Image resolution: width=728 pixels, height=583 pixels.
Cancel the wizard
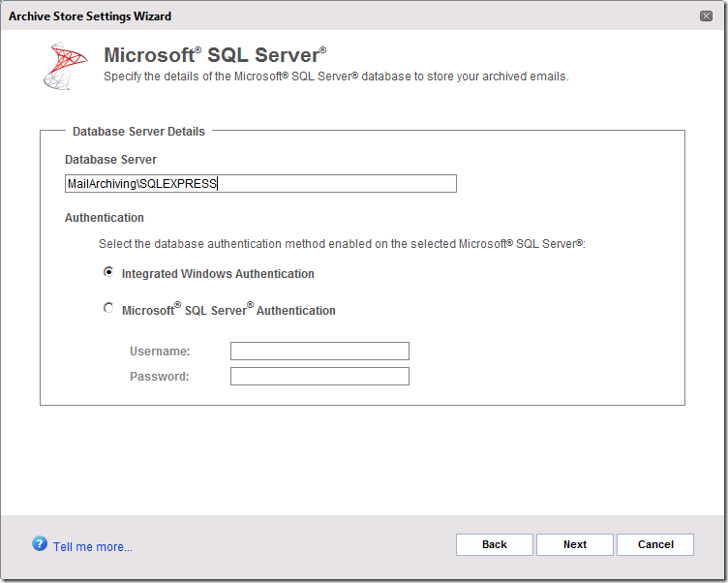[655, 544]
